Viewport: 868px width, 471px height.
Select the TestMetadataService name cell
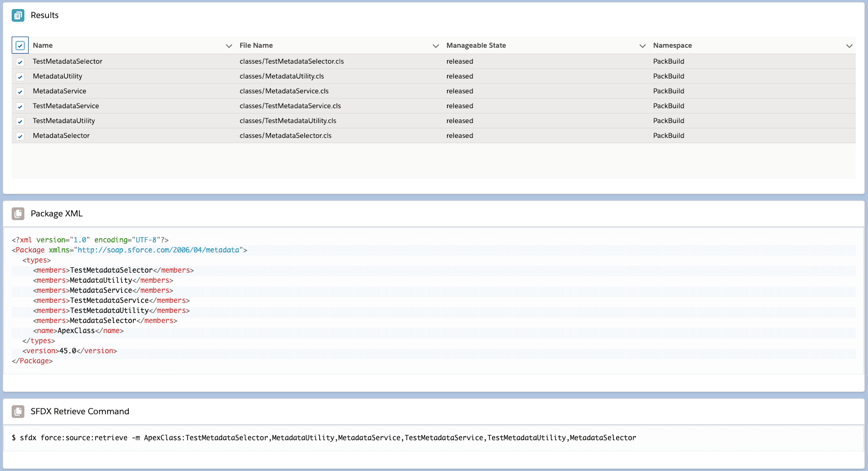point(66,106)
